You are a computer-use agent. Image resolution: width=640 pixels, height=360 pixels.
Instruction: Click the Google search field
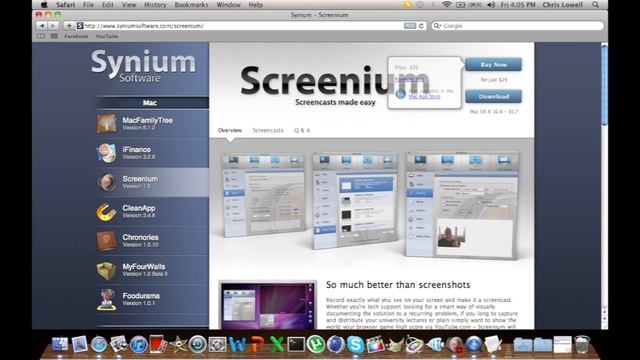click(x=518, y=26)
